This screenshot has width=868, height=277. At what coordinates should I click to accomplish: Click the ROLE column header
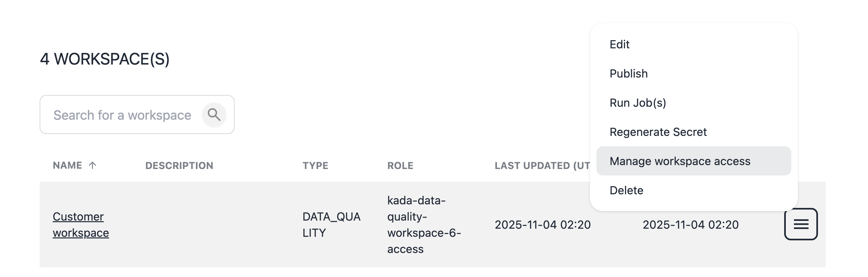click(400, 166)
